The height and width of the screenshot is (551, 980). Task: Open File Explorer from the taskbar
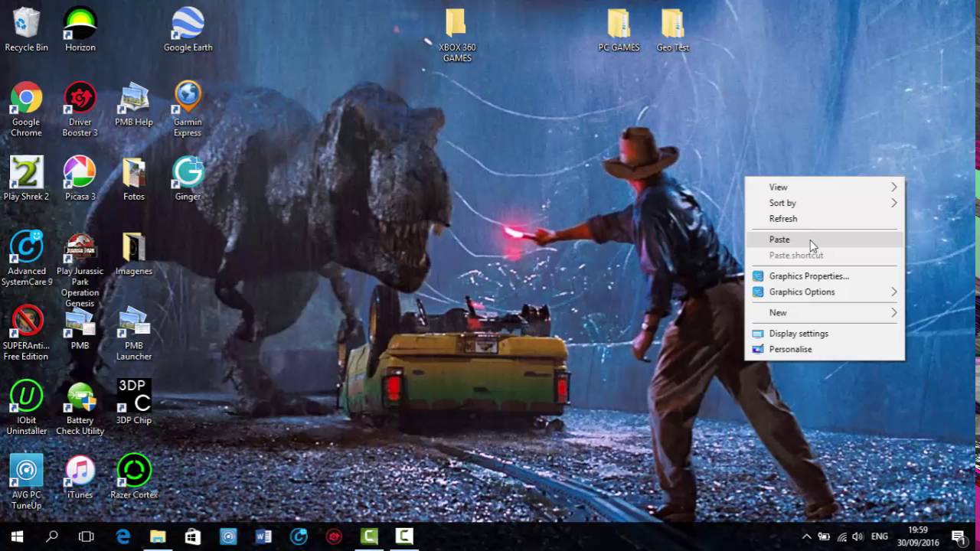158,536
